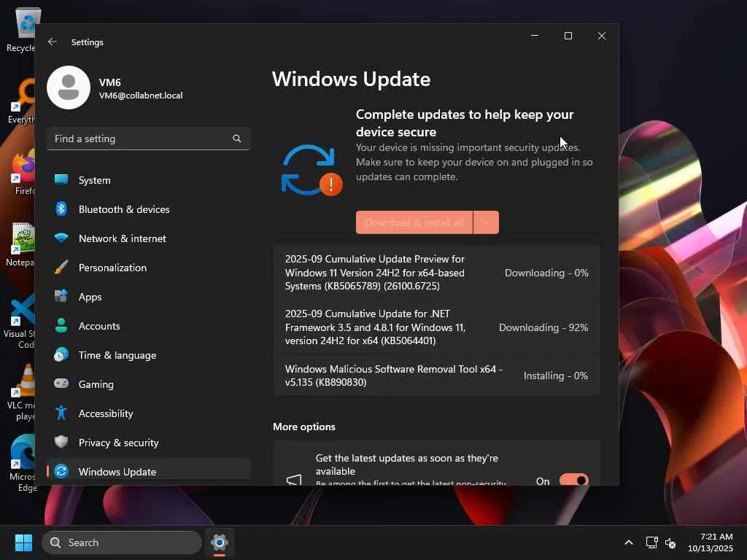Click the 'More options' heading
747x560 pixels.
tap(304, 427)
